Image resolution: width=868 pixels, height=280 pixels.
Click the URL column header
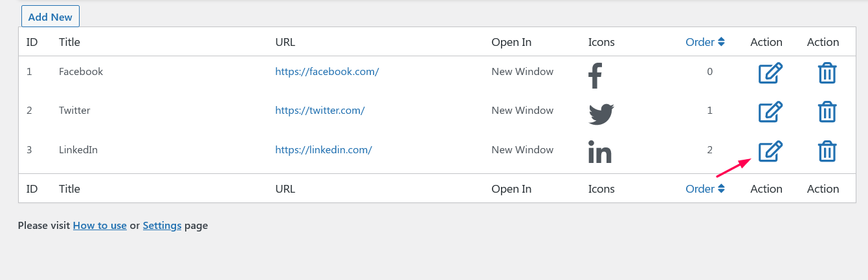(285, 42)
